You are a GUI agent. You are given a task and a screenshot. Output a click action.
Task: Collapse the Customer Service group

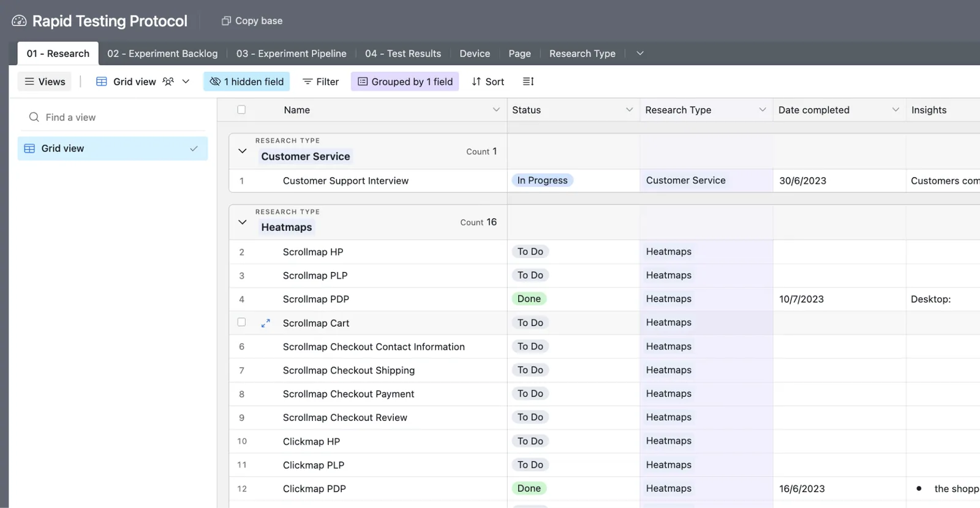tap(243, 151)
